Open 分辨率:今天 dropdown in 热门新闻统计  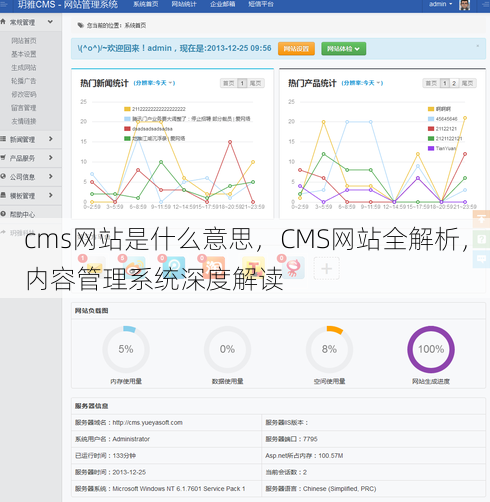tap(154, 83)
